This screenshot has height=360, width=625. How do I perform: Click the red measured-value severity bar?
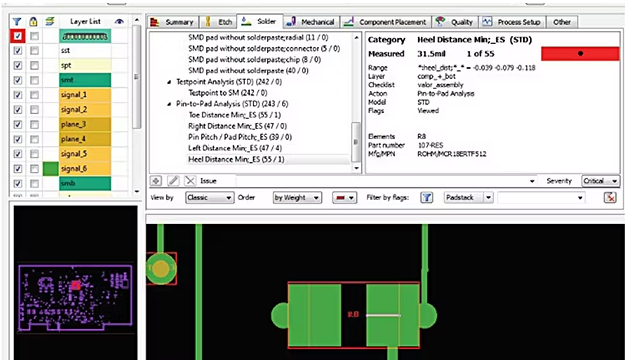point(580,53)
